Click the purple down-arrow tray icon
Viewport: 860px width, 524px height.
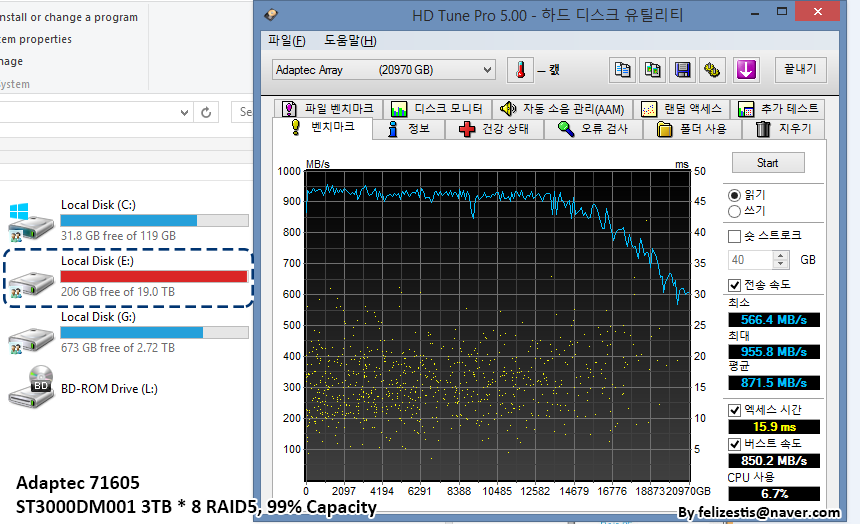pyautogui.click(x=746, y=70)
